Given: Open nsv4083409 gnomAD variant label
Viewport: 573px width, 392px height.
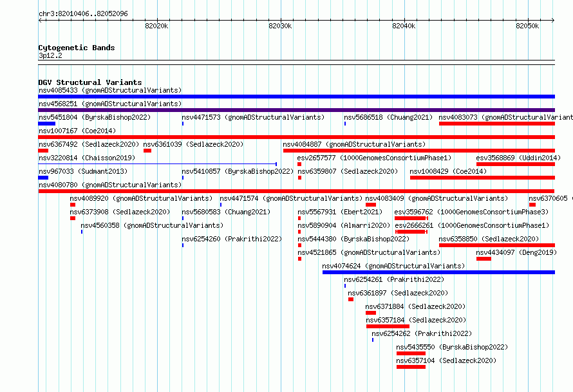Looking at the screenshot, I should [437, 198].
